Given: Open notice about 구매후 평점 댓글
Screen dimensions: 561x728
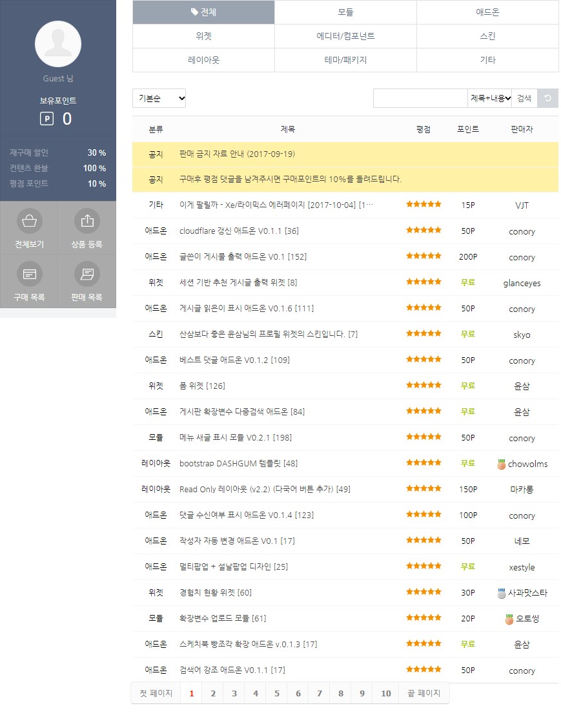Looking at the screenshot, I should coord(291,179).
